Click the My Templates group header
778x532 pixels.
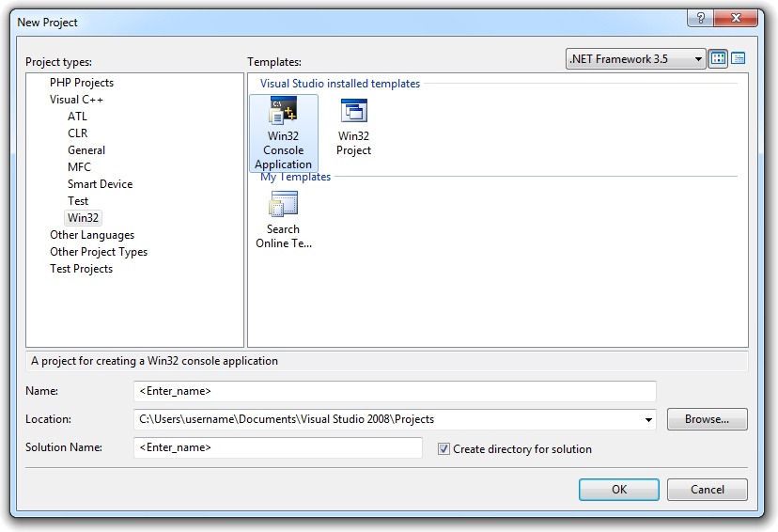click(296, 177)
